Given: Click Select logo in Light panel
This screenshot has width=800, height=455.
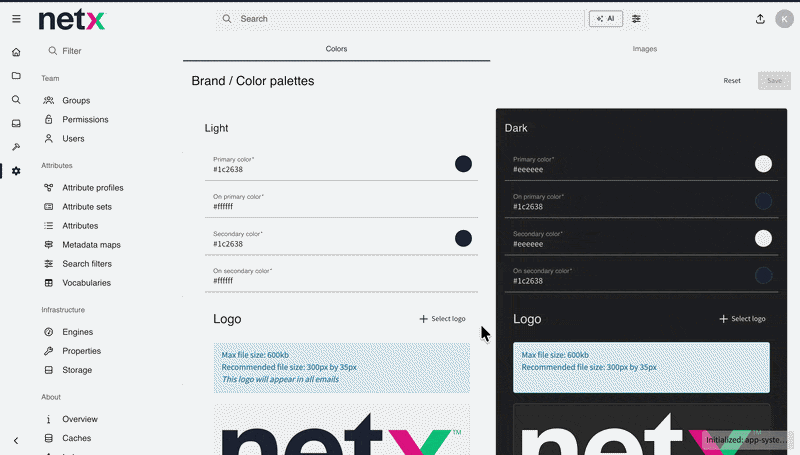Looking at the screenshot, I should pyautogui.click(x=442, y=319).
